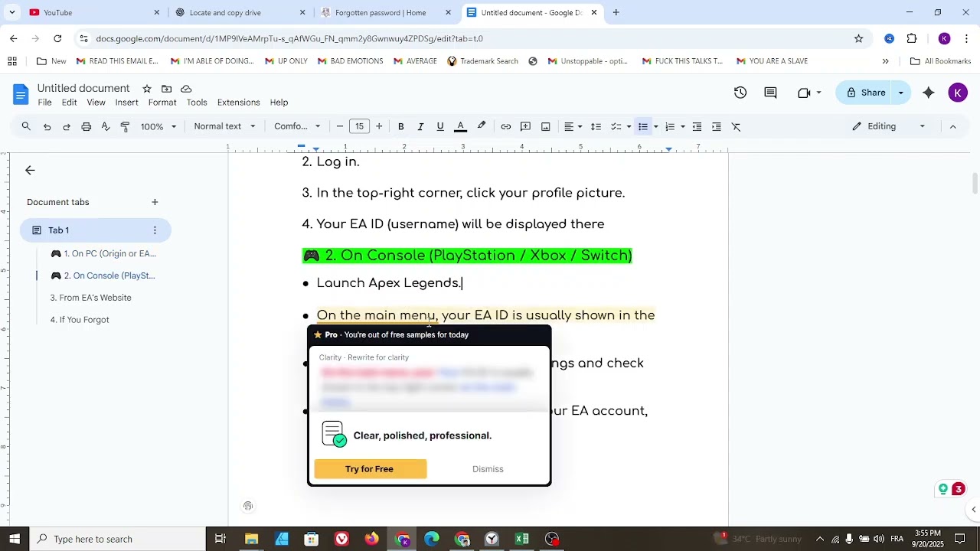Open Share options dropdown arrow
Viewport: 980px width, 551px height.
tap(901, 93)
